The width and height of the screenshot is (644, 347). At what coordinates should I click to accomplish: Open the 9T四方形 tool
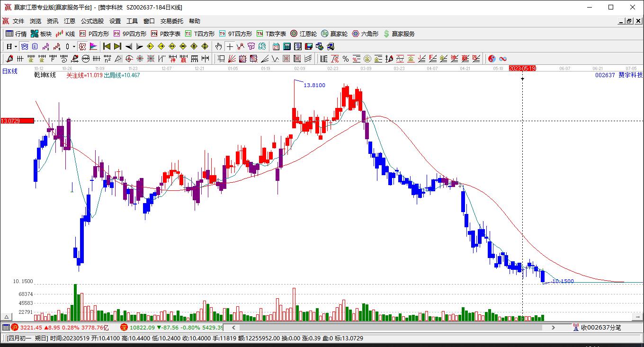[x=235, y=34]
